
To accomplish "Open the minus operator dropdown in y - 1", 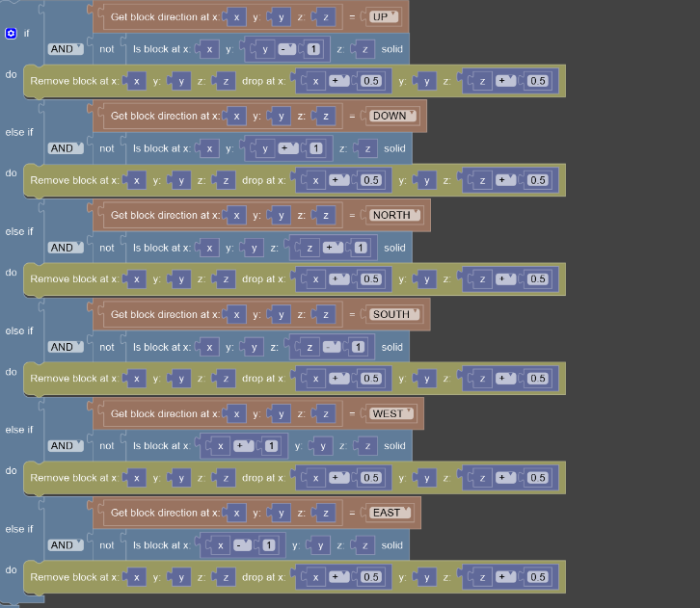I will (x=286, y=49).
